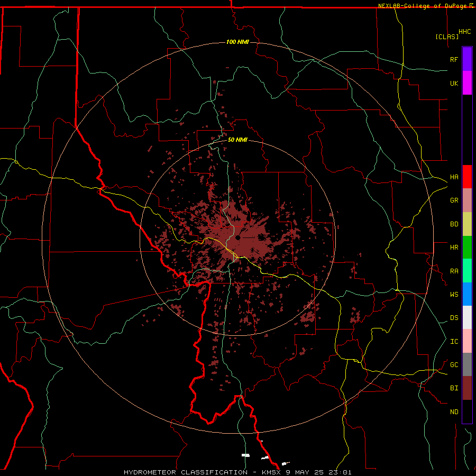This screenshot has width=476, height=476.
Task: Click the BD yellow legend color swatch
Action: point(467,224)
